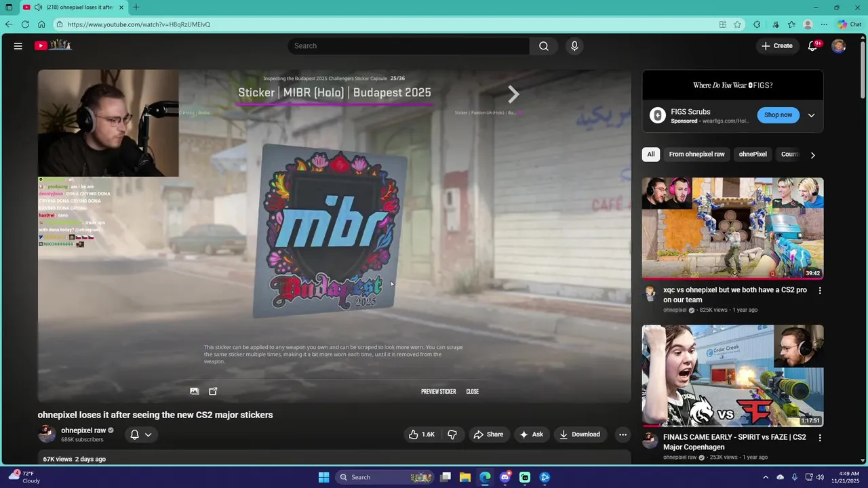Open the YouTube account avatar menu

pos(839,46)
